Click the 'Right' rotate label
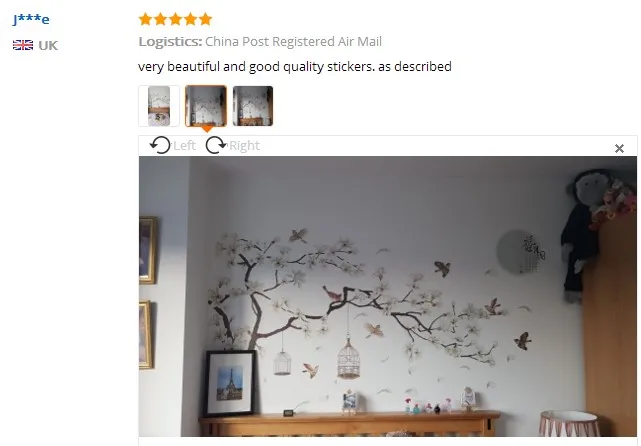This screenshot has height=446, width=641. (244, 146)
